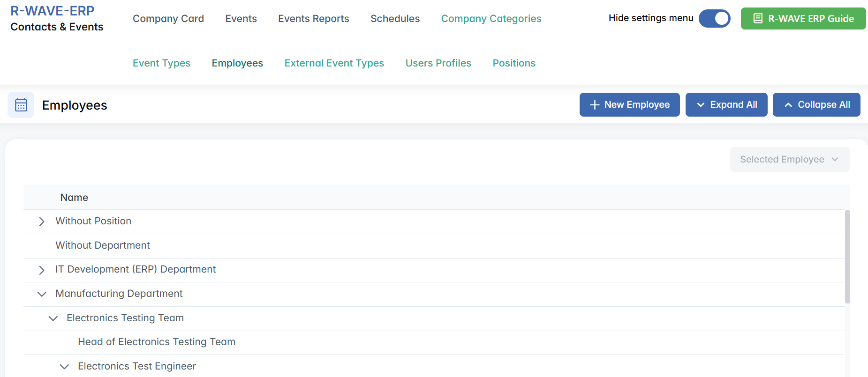Collapse all employee tree rows

pos(816,104)
